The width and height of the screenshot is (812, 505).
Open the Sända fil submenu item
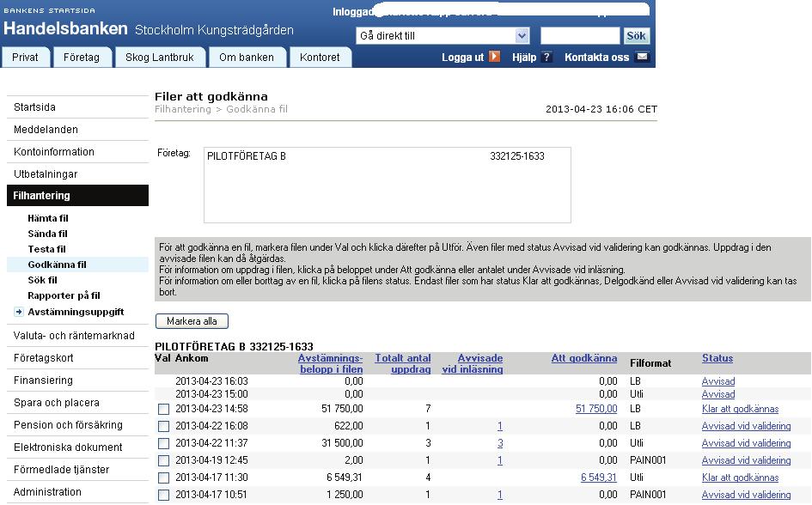[47, 234]
